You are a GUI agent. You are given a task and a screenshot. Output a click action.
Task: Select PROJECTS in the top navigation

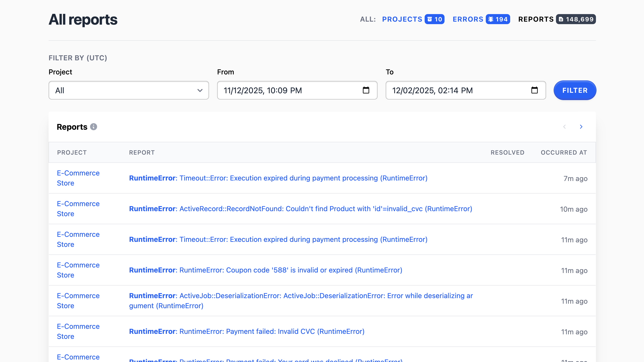click(x=402, y=19)
